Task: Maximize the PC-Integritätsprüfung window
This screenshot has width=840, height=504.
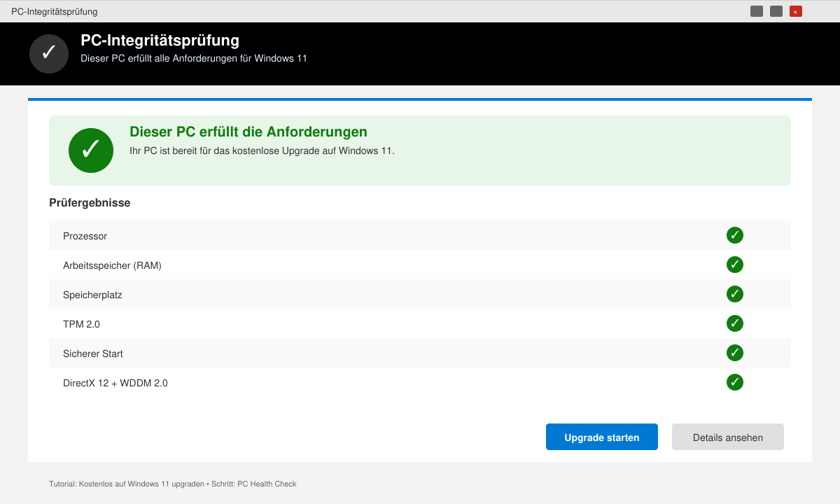Action: click(x=776, y=11)
